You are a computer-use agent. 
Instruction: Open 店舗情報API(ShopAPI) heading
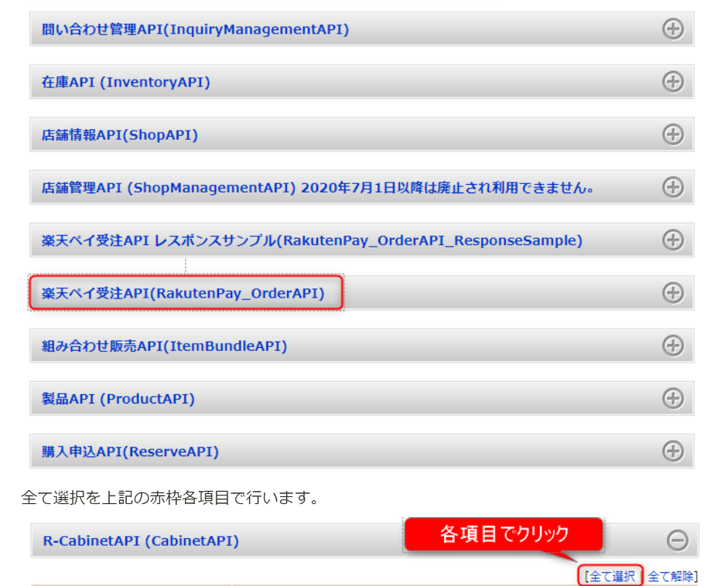coord(120,135)
